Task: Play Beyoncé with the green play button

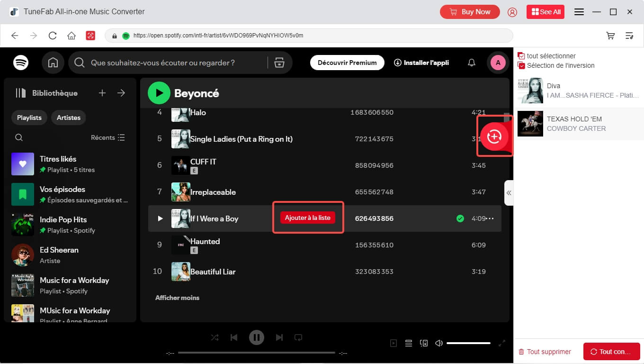Action: pos(159,93)
